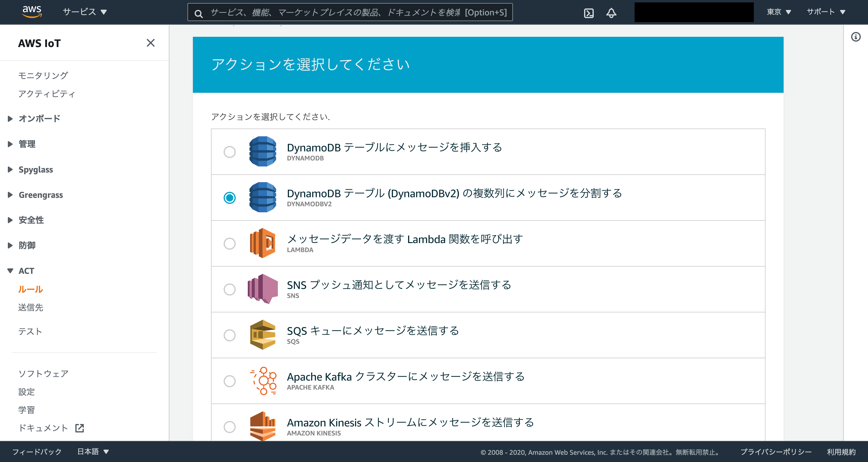Select the DynamoDB テーブルにメッセージを挿入する action
This screenshot has height=462, width=868.
pyautogui.click(x=229, y=151)
